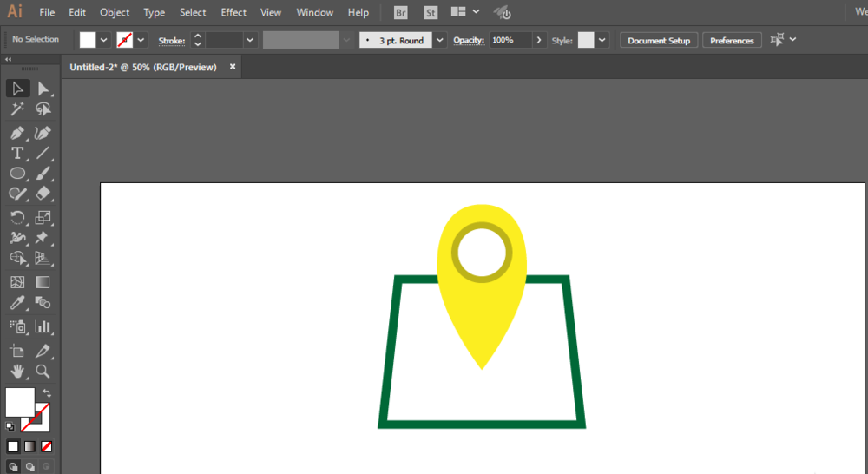Screen dimensions: 868x474
Task: Reset to default fill and stroke
Action: tap(10, 427)
